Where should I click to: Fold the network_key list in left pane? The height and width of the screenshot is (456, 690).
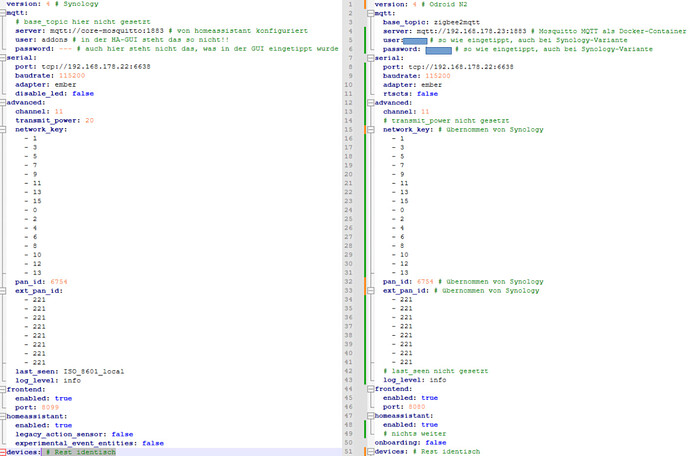click(x=4, y=129)
